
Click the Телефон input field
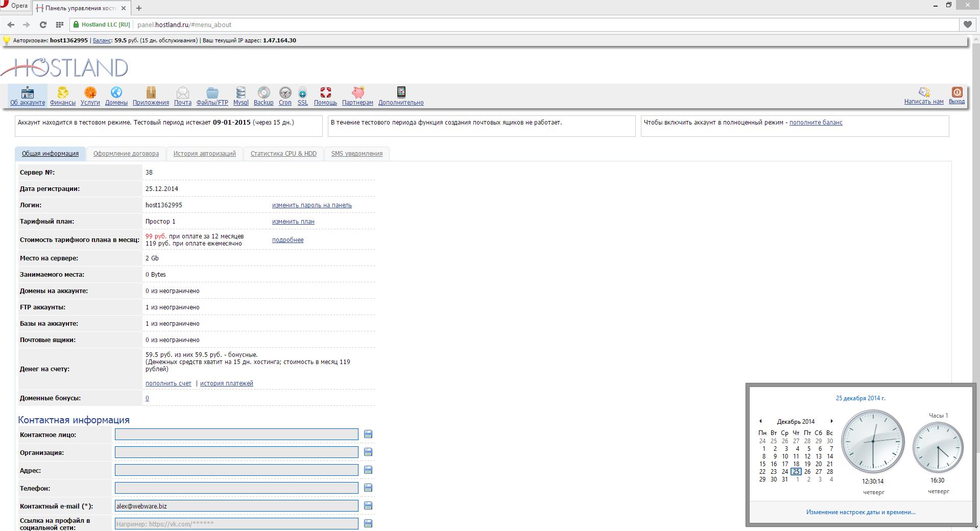point(236,488)
